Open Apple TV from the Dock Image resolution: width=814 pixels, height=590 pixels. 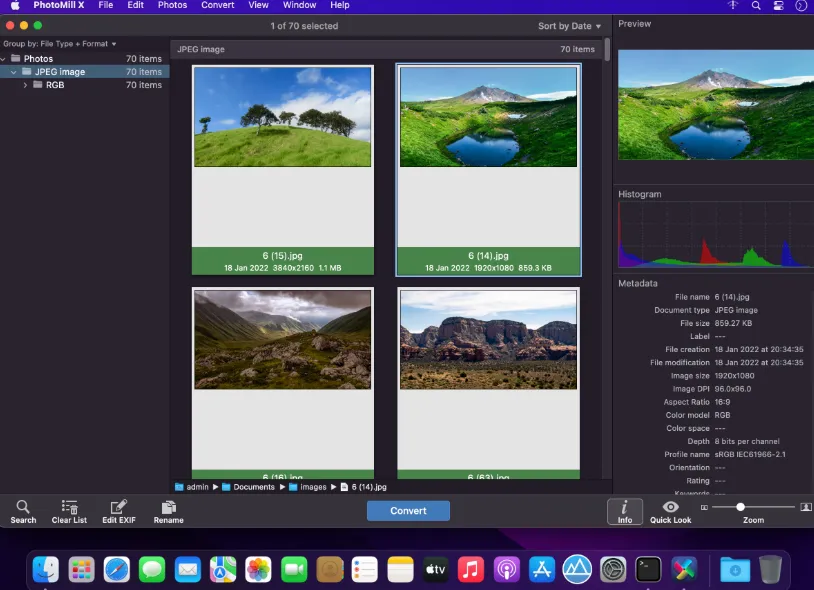click(x=436, y=569)
